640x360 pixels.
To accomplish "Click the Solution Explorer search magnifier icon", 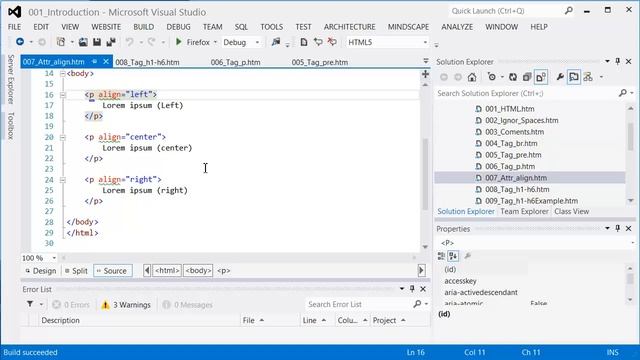I will click(622, 93).
